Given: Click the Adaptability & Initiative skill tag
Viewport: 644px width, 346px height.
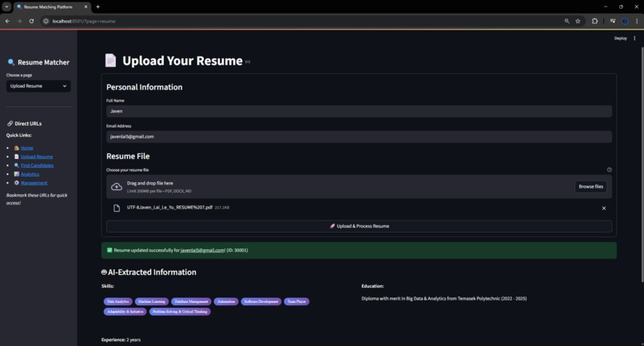Looking at the screenshot, I should point(125,312).
